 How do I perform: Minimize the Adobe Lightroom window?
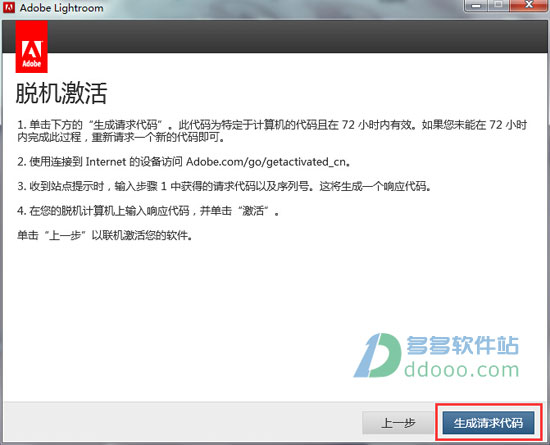476,5
